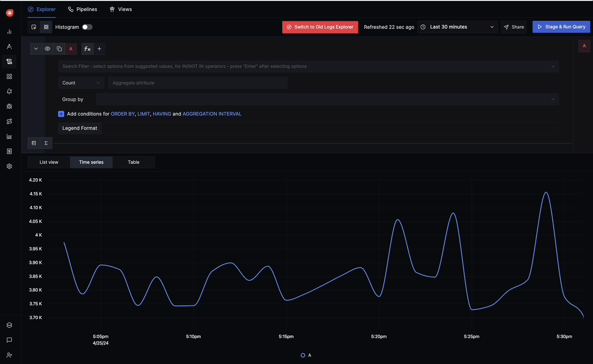Image resolution: width=593 pixels, height=364 pixels.
Task: Switch to List view
Action: [x=49, y=162]
